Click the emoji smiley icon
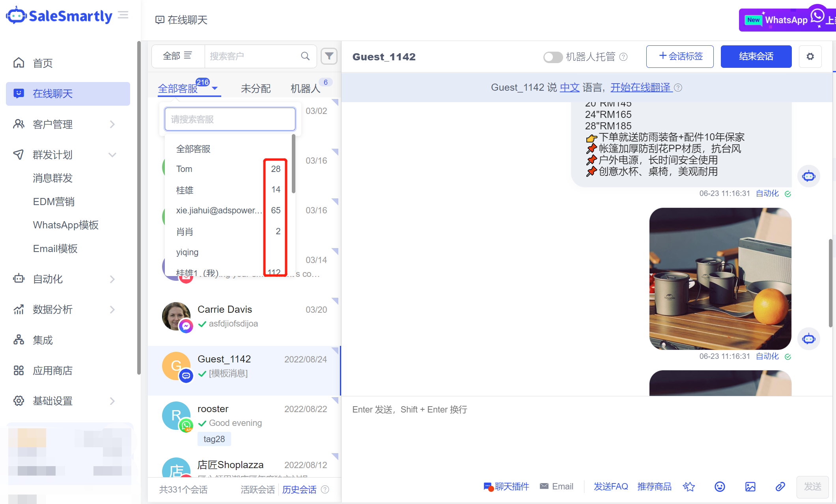 click(720, 487)
